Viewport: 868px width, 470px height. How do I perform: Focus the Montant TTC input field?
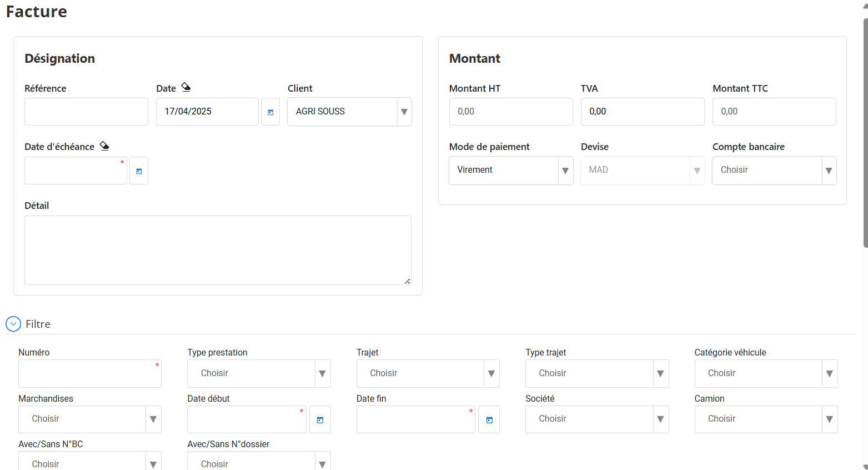point(774,112)
